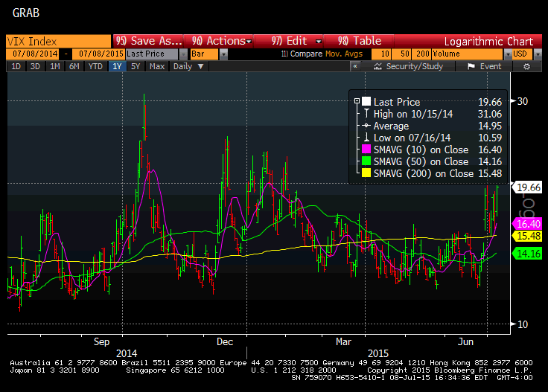This screenshot has width=548, height=392.
Task: Open the Last Price field dropdown arrow
Action: tap(183, 54)
